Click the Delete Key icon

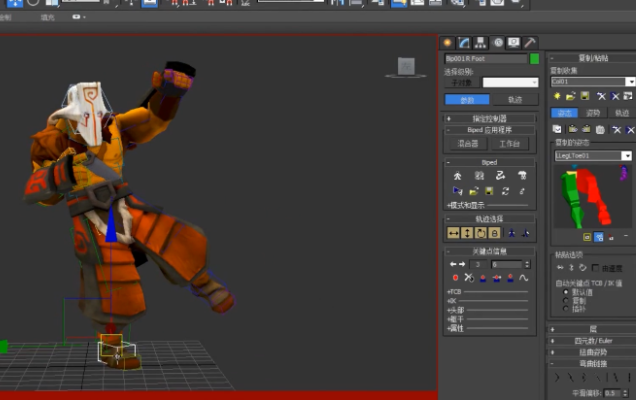tap(469, 277)
